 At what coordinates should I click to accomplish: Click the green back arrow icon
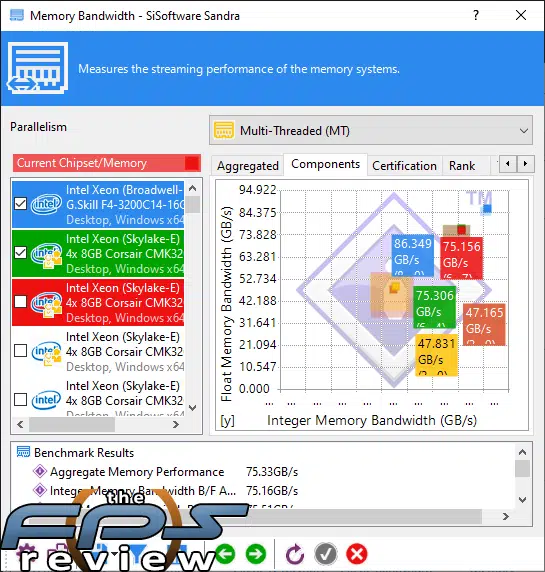click(x=225, y=554)
